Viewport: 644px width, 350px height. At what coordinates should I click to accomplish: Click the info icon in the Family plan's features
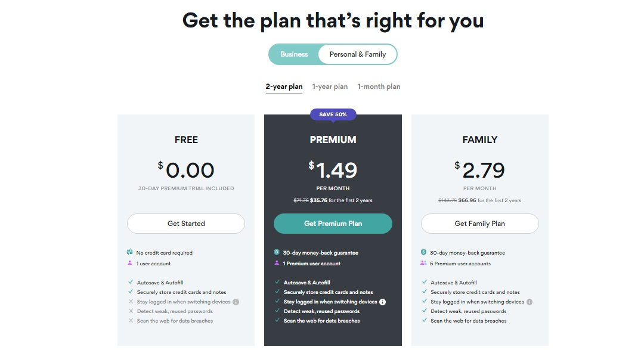[530, 302]
